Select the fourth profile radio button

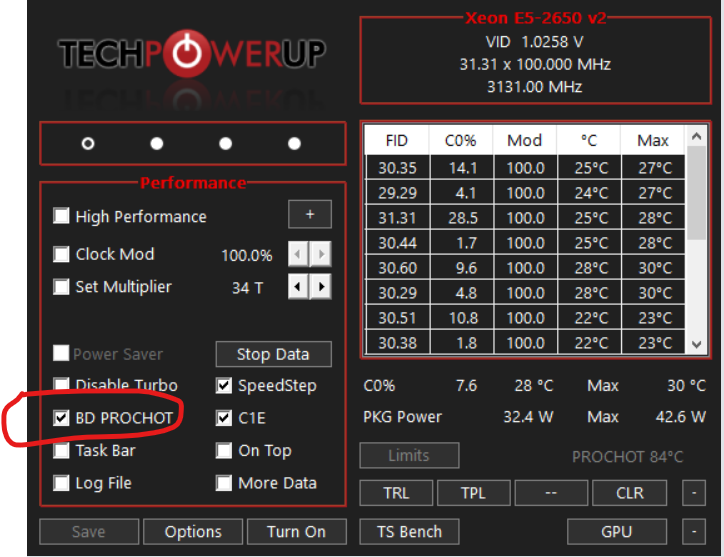click(x=294, y=144)
